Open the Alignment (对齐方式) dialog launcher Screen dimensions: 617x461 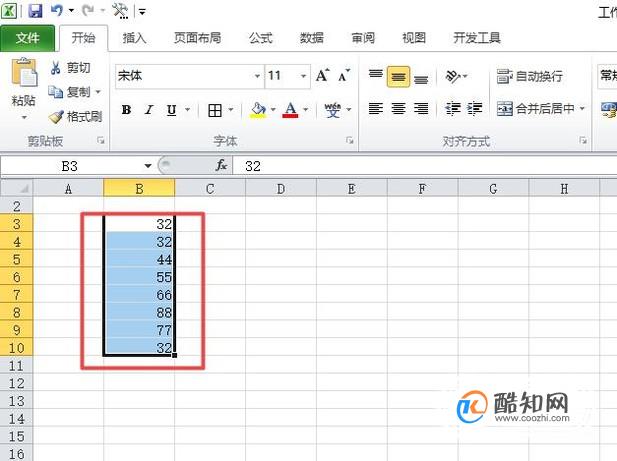(583, 140)
